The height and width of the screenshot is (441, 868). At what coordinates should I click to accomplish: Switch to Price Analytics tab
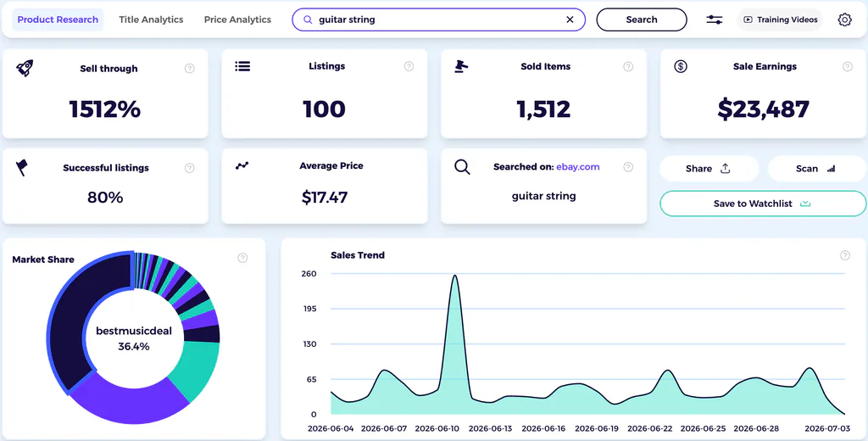[x=237, y=20]
